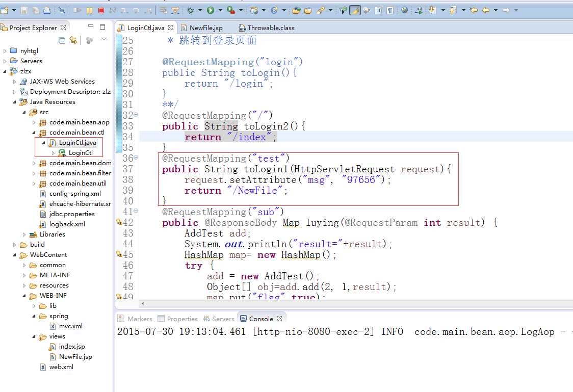
Task: Expand the code.main.bean.aop package
Action: pyautogui.click(x=34, y=122)
